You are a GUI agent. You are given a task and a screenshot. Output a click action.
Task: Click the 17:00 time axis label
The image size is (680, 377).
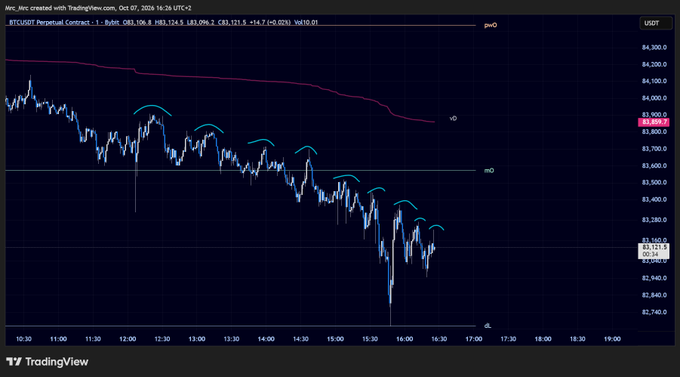pos(474,339)
